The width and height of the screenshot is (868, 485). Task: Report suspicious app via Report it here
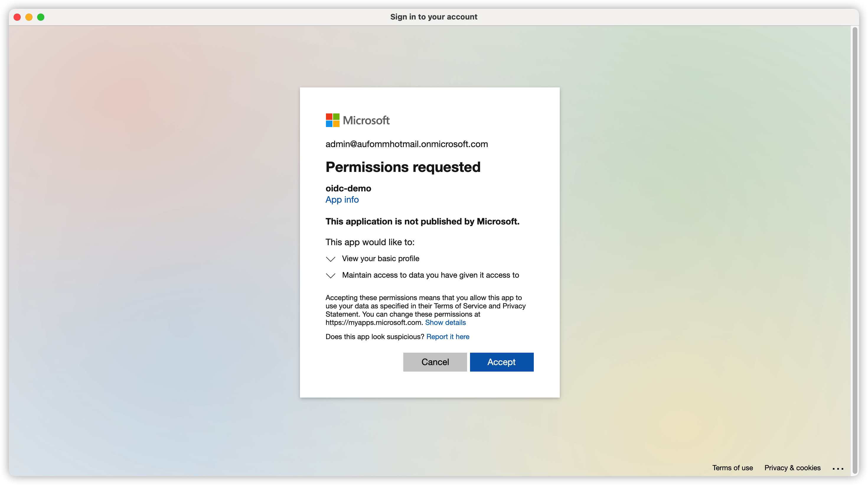coord(448,337)
